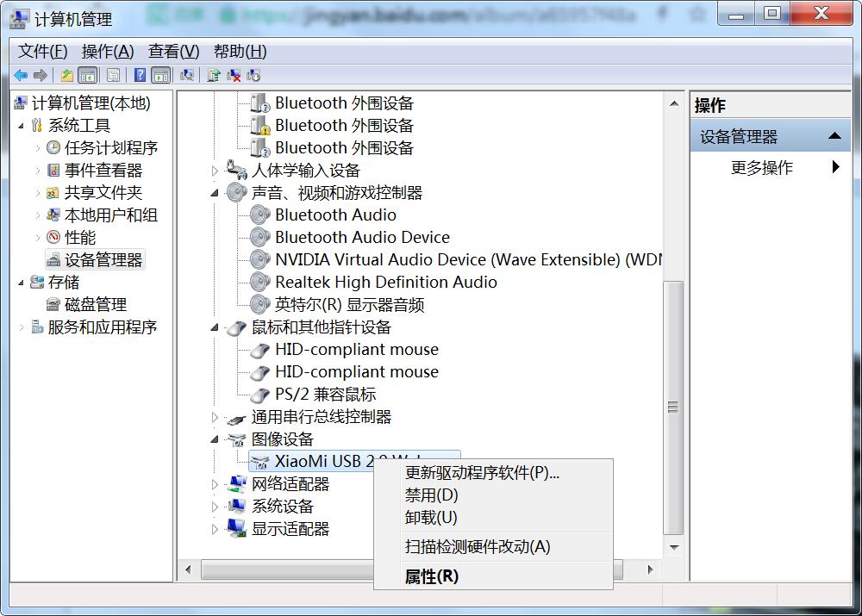The image size is (862, 616).
Task: Select 本地用户和组 icon in tree
Action: point(53,215)
